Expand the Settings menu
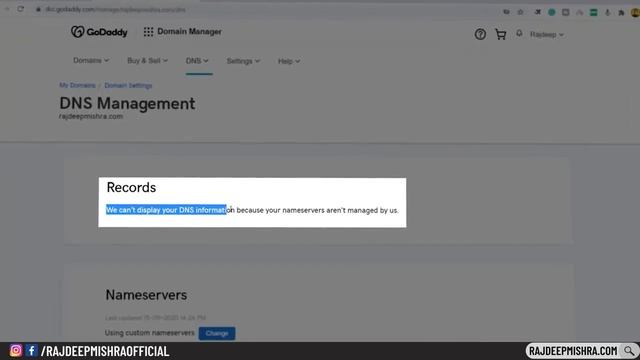Screen dimensions: 640x360 243,61
